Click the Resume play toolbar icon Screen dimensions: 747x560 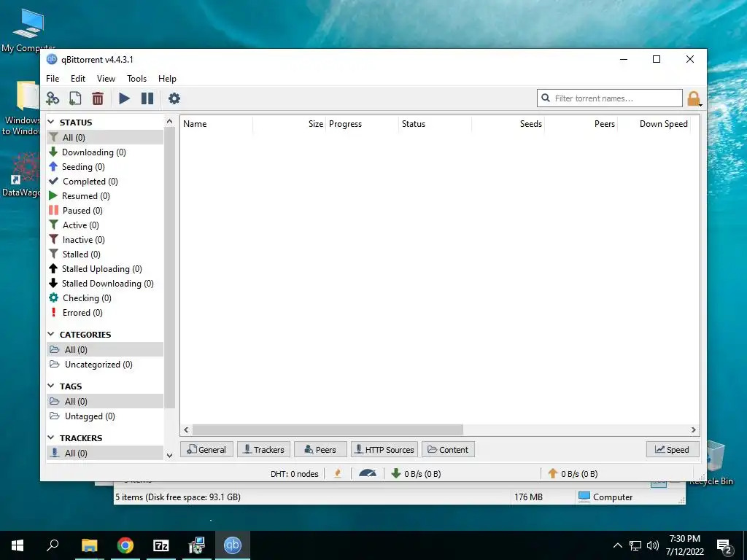tap(124, 98)
